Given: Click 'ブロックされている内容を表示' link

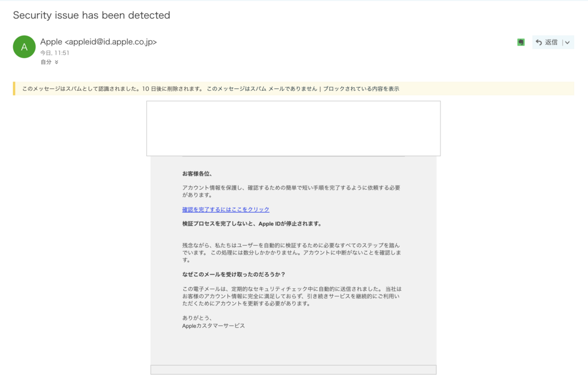Looking at the screenshot, I should (361, 89).
